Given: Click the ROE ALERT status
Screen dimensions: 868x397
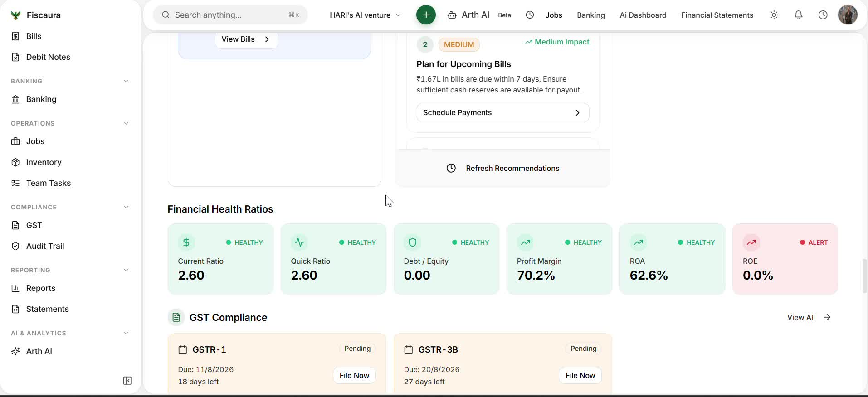Looking at the screenshot, I should pos(814,243).
